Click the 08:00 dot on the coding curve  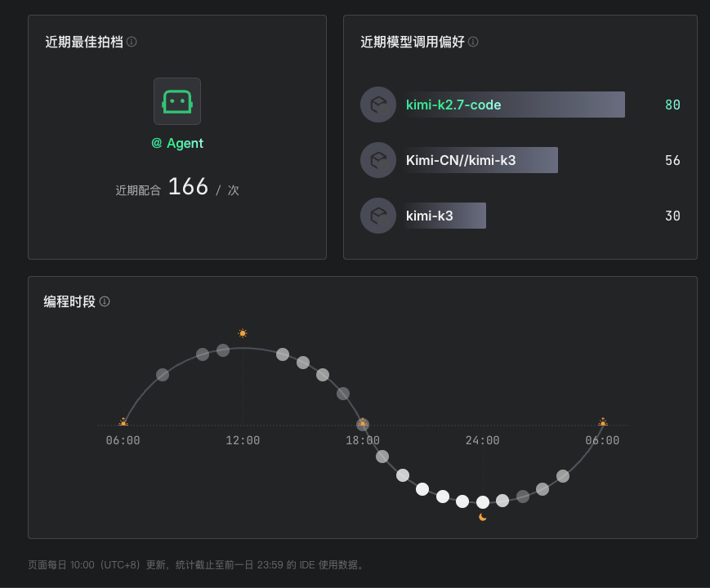(x=163, y=375)
